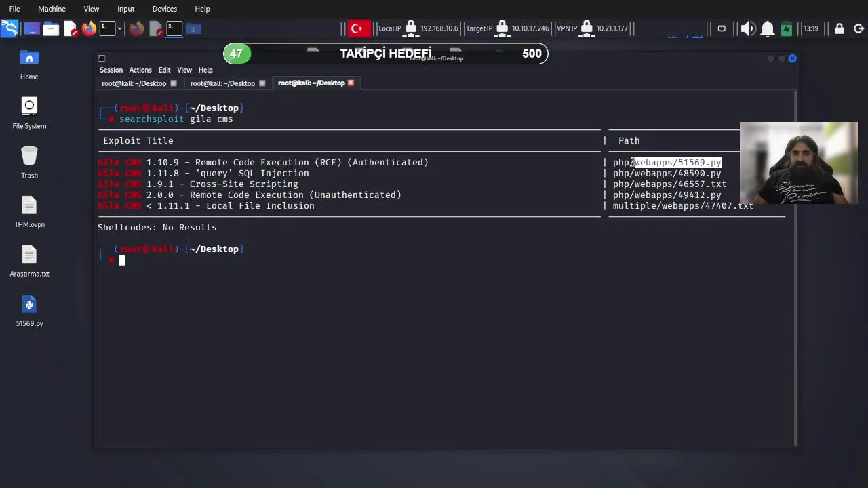The image size is (868, 488).
Task: Open the terminal Actions menu
Action: click(140, 70)
